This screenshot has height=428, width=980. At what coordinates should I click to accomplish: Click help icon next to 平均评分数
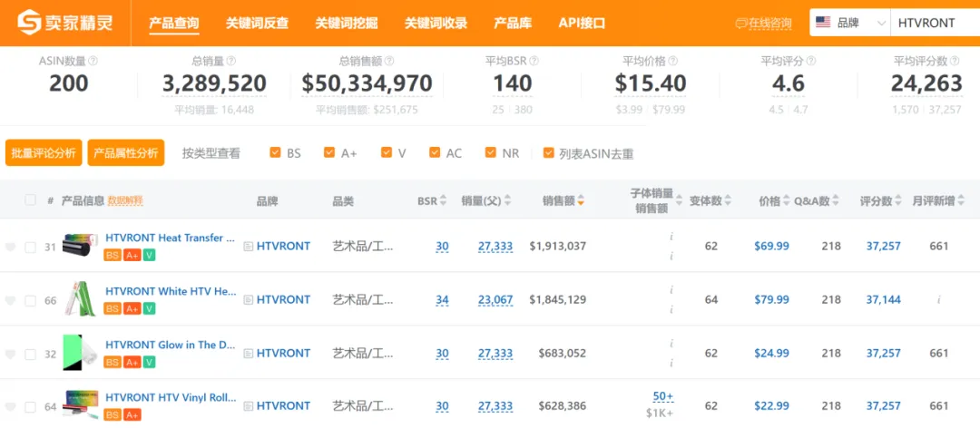953,62
